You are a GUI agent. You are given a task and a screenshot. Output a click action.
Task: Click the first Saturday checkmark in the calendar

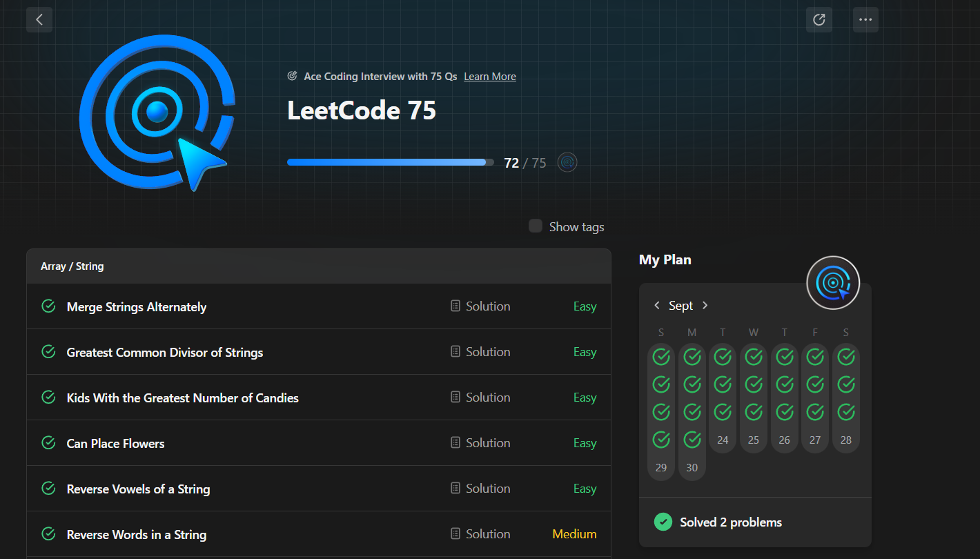tap(846, 357)
